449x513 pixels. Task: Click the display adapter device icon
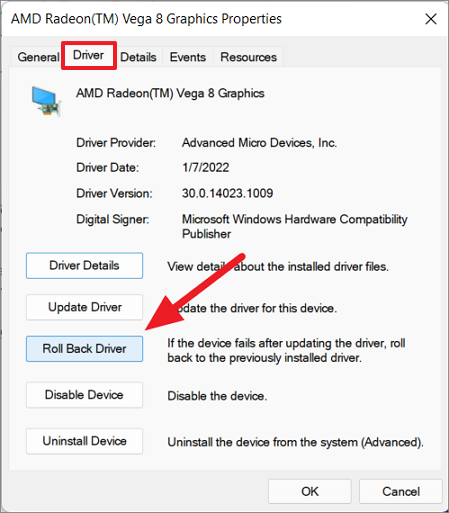click(46, 101)
